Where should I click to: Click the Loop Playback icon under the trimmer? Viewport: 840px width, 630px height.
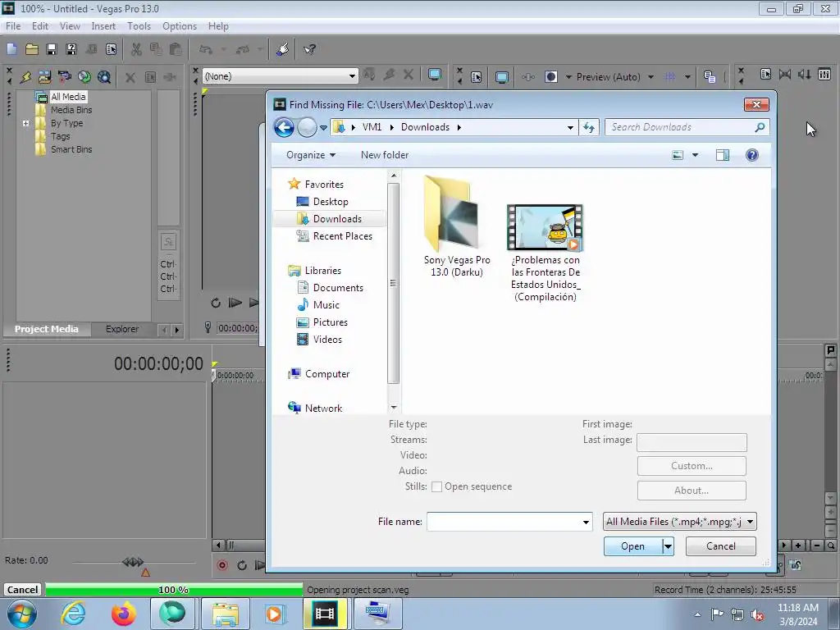coord(216,304)
